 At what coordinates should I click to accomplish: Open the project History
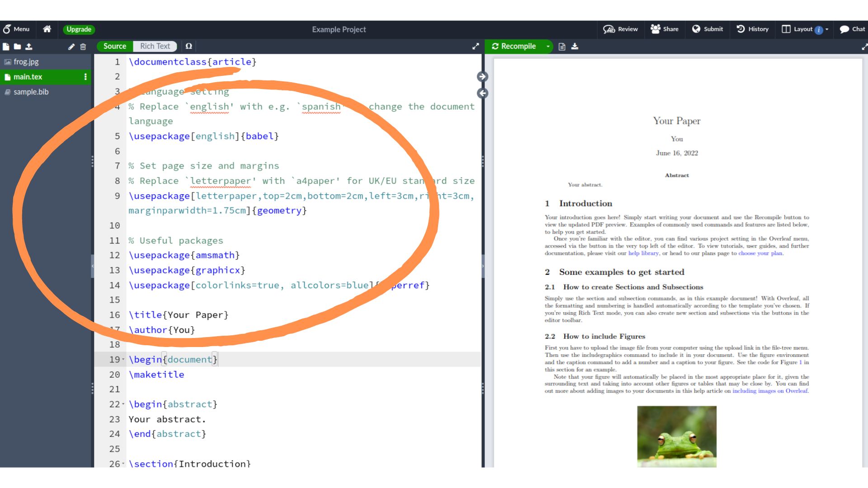[752, 29]
